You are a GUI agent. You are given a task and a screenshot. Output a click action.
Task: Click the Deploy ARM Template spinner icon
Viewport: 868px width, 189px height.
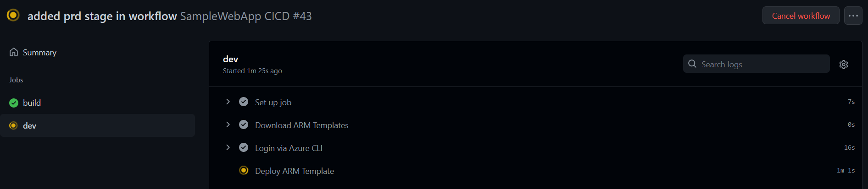[244, 171]
